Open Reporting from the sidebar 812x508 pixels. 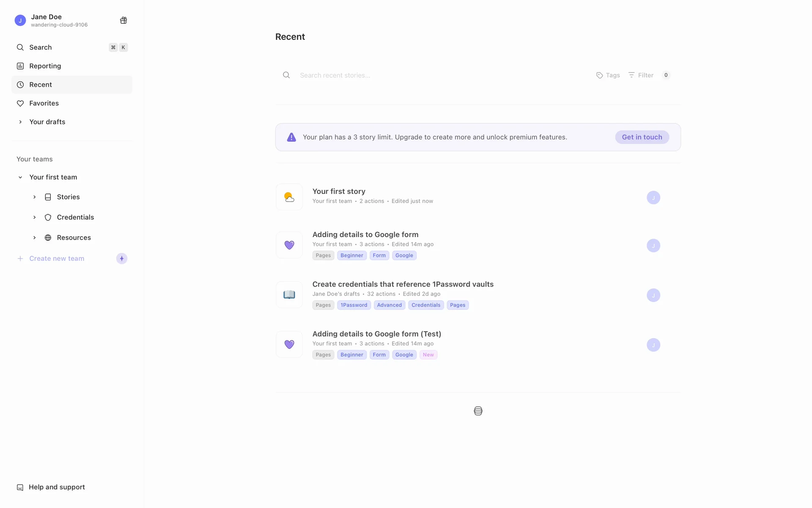click(45, 66)
